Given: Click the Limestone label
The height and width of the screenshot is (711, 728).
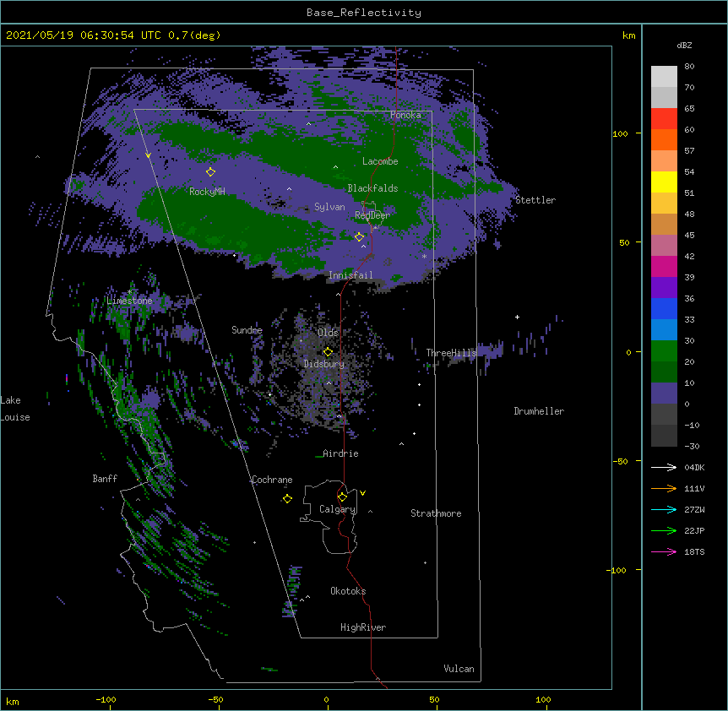Looking at the screenshot, I should pos(129,301).
